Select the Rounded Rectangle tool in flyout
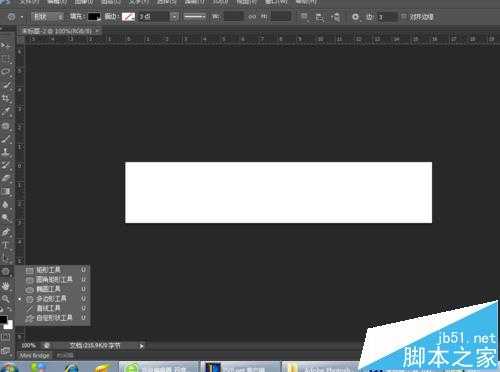 (52, 279)
